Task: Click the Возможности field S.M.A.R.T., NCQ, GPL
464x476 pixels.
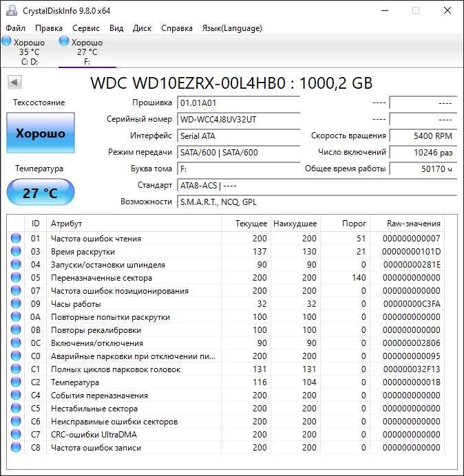Action: click(317, 202)
